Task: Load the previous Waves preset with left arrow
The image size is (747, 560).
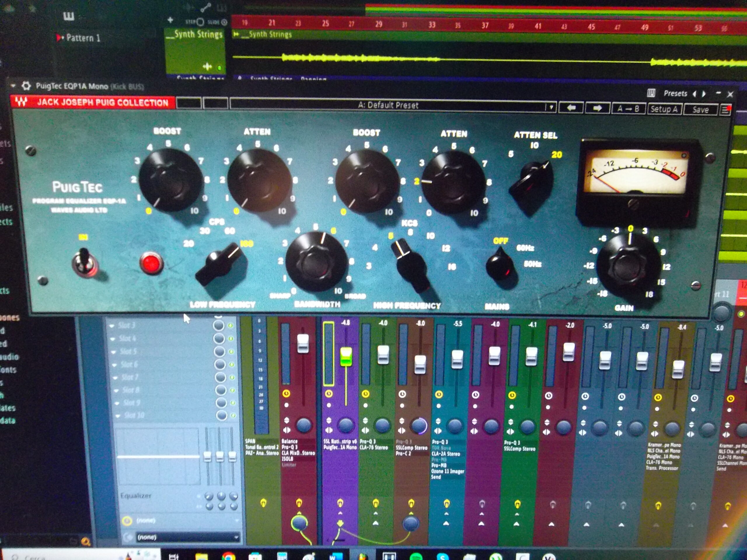Action: (x=571, y=108)
